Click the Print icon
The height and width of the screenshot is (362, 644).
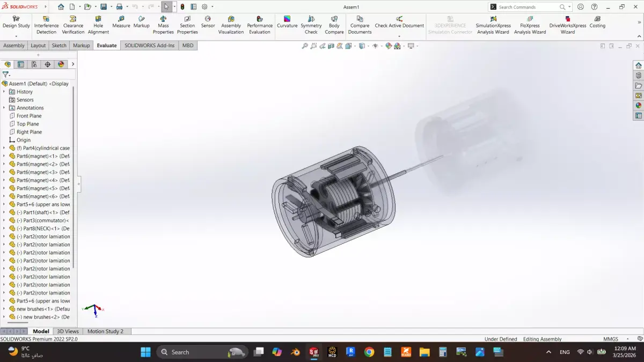[x=119, y=7]
